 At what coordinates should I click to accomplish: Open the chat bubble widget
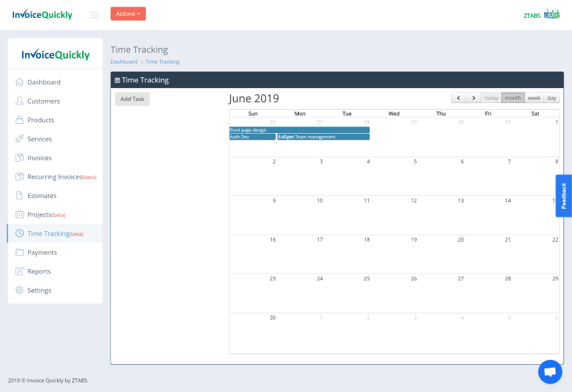[549, 372]
